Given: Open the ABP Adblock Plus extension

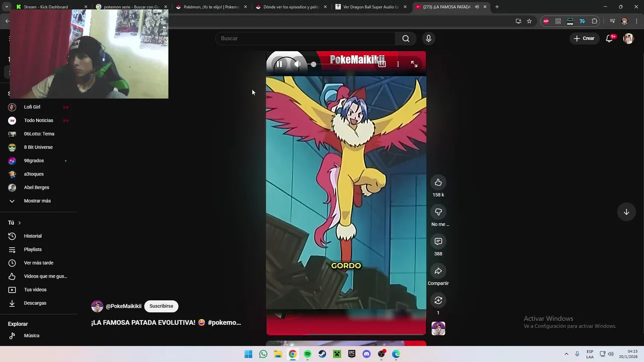Looking at the screenshot, I should [x=546, y=21].
